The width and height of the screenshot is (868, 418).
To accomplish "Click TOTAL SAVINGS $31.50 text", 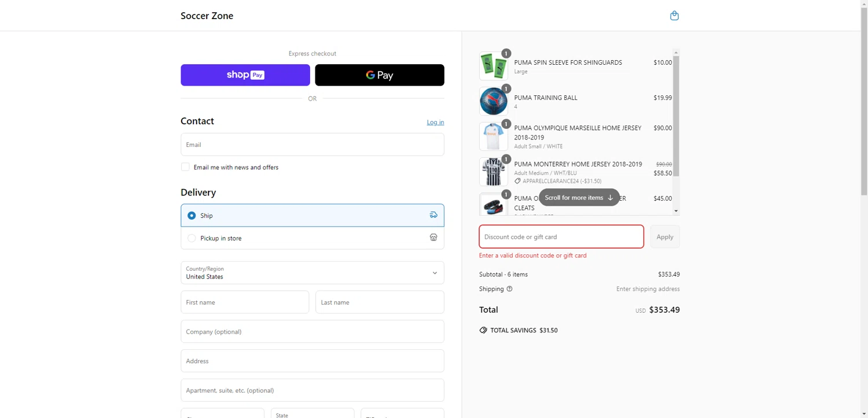I will click(524, 330).
